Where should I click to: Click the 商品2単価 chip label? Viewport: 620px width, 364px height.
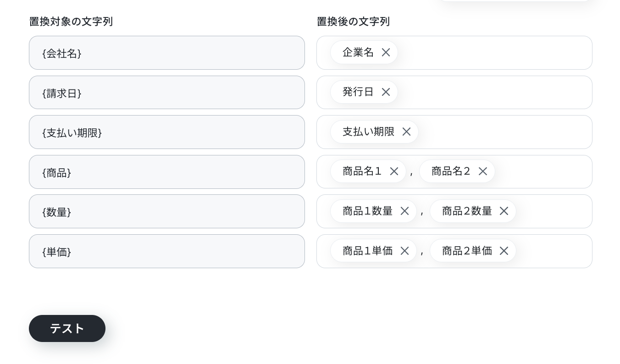click(467, 251)
